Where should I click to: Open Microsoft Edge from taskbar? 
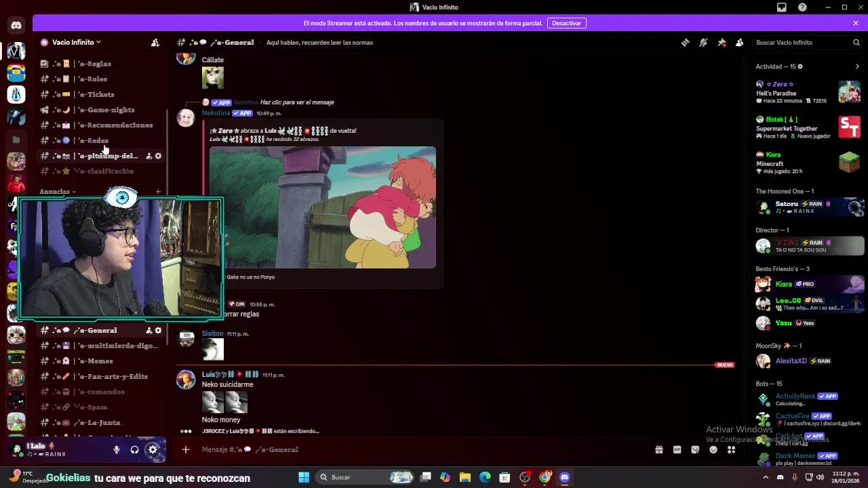tap(485, 477)
